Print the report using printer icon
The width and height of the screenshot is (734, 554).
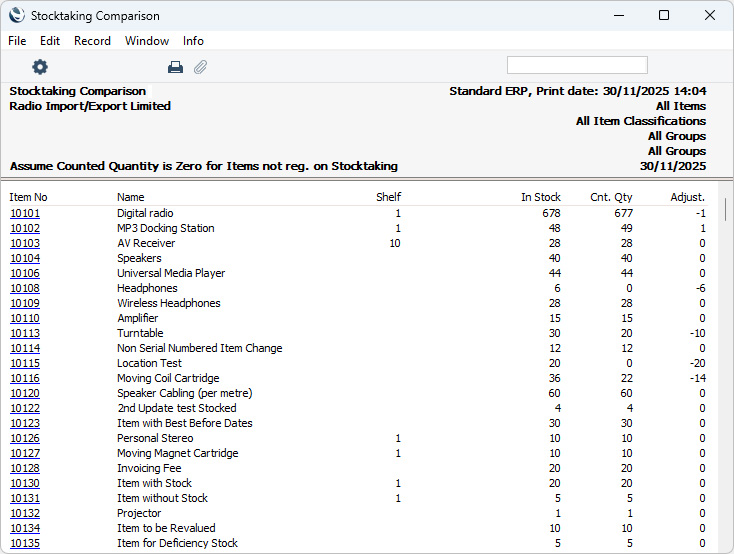[x=176, y=67]
